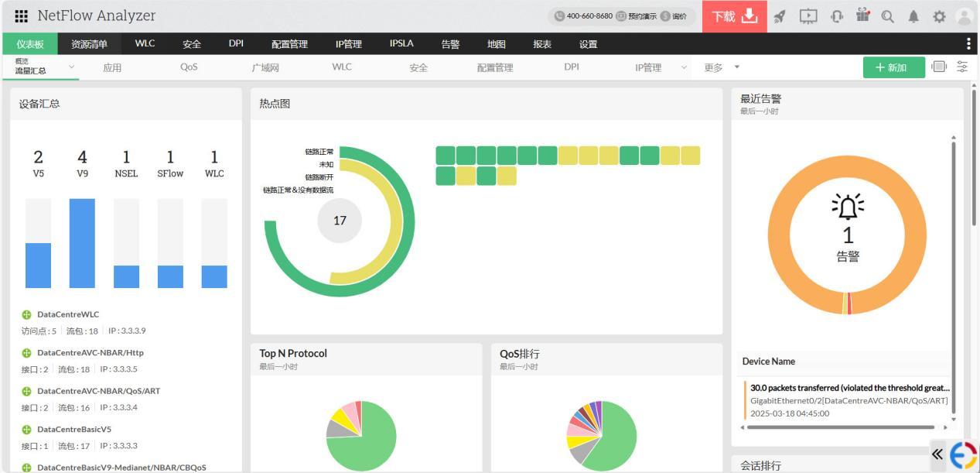Click the magnifier search icon

coord(887,16)
